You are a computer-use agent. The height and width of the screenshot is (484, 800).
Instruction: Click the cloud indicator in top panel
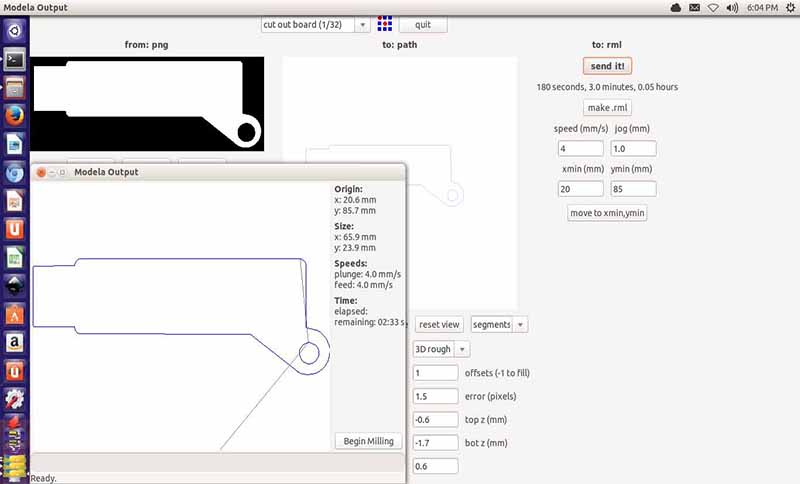(676, 8)
